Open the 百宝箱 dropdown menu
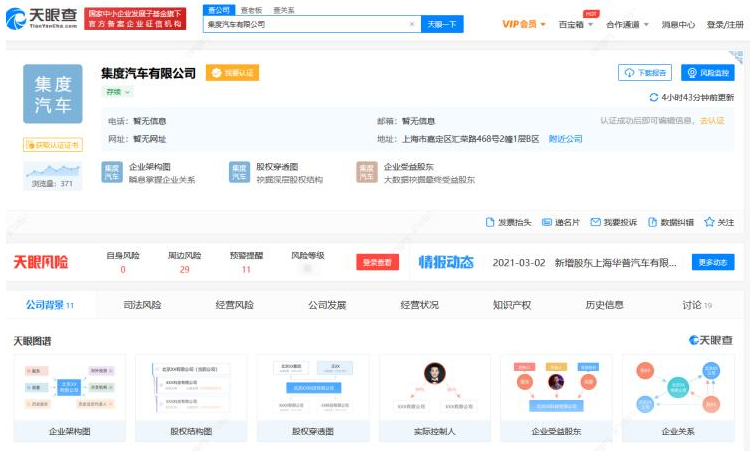 tap(576, 24)
